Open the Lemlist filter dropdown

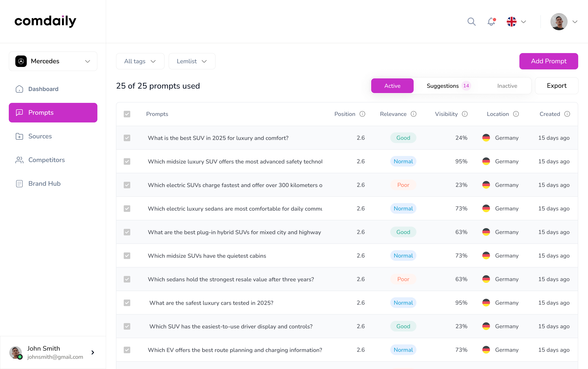[192, 61]
